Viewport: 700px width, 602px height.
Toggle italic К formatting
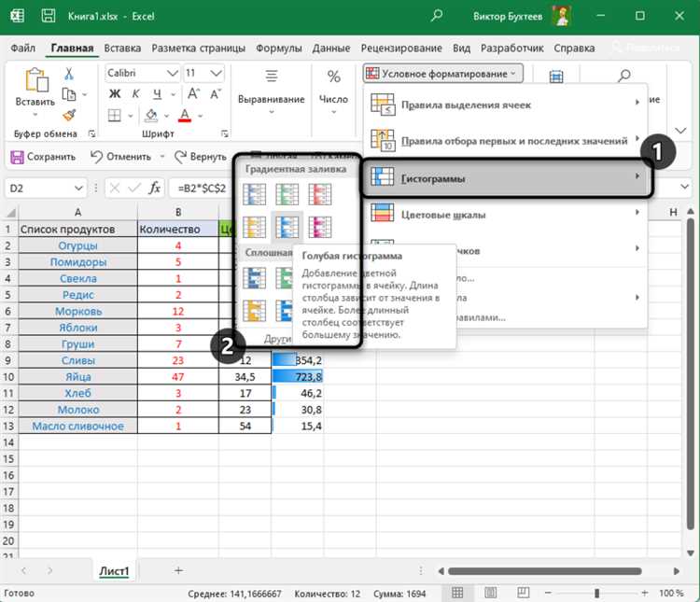135,93
